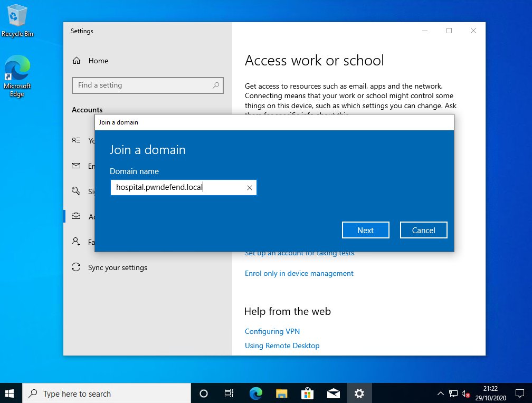Select Sign-in options key icon
The height and width of the screenshot is (403, 532).
76,191
